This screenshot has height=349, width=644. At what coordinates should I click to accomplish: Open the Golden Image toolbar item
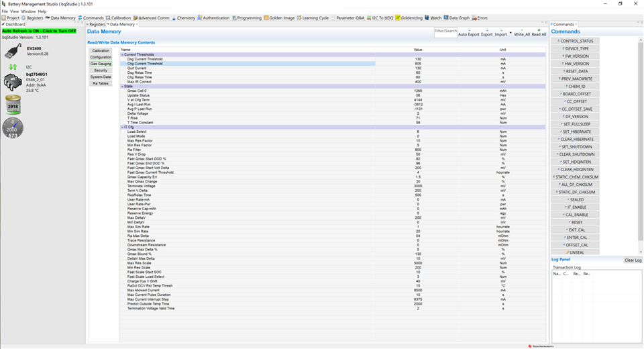tap(279, 17)
